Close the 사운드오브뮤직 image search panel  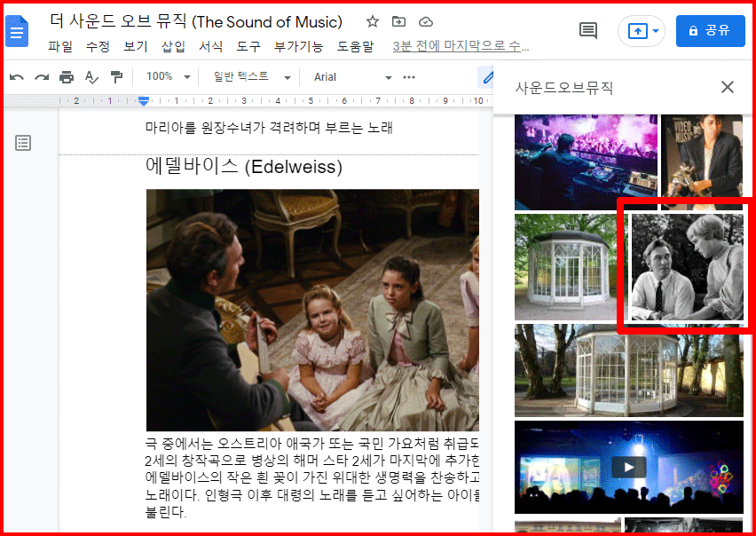[x=727, y=87]
